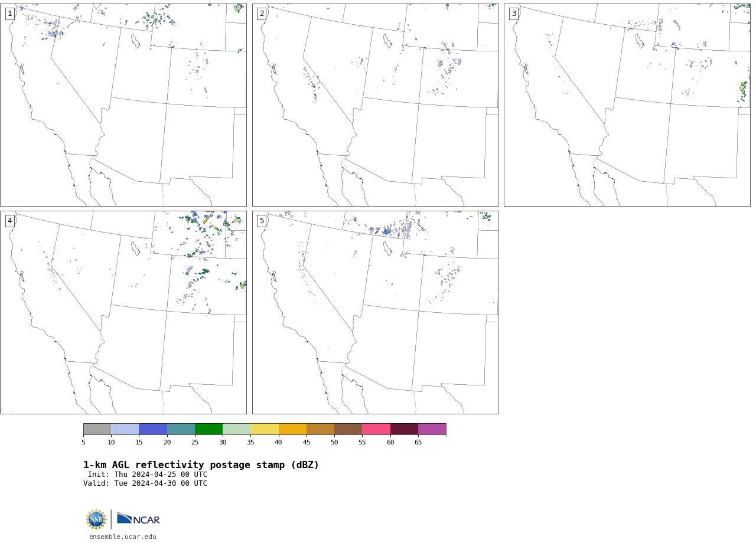
Task: Click the ensemble.ucar.edu text
Action: click(x=123, y=537)
